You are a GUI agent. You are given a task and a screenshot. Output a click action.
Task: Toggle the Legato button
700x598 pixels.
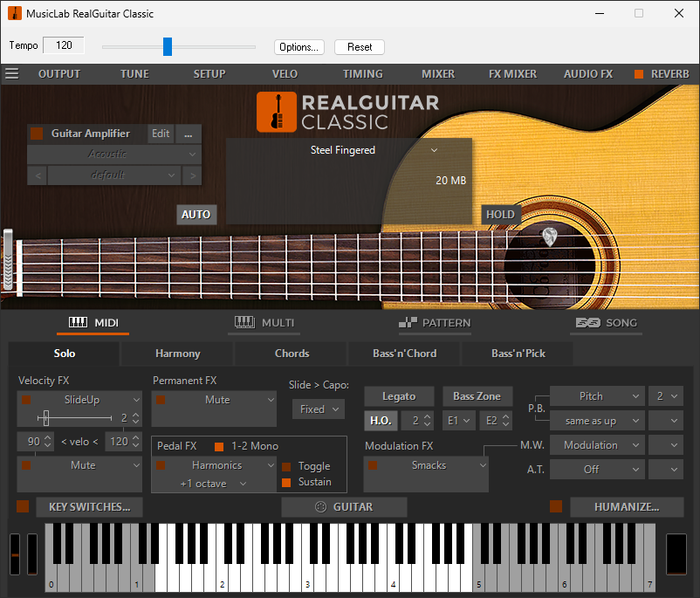[x=399, y=396]
